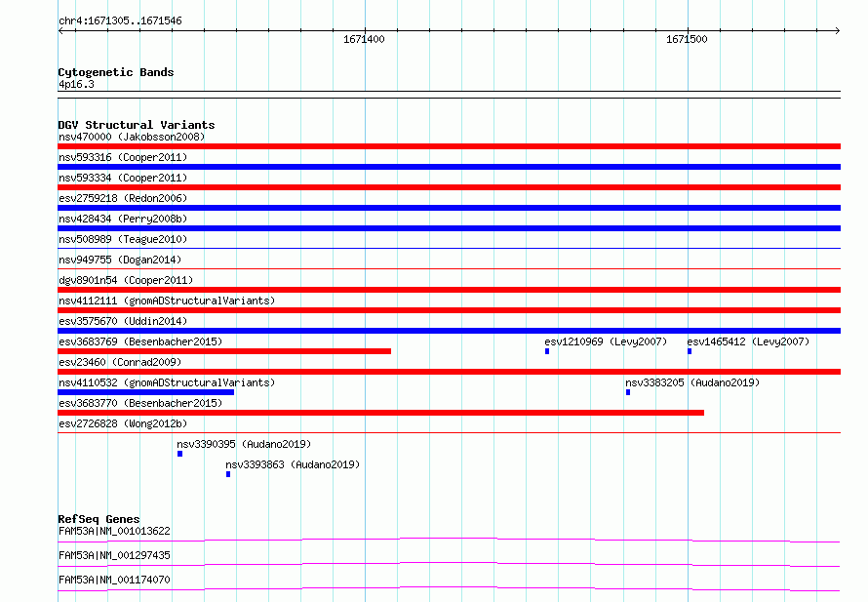Click the esv3575670 (Uddin2014) label
The image size is (868, 602).
123,321
